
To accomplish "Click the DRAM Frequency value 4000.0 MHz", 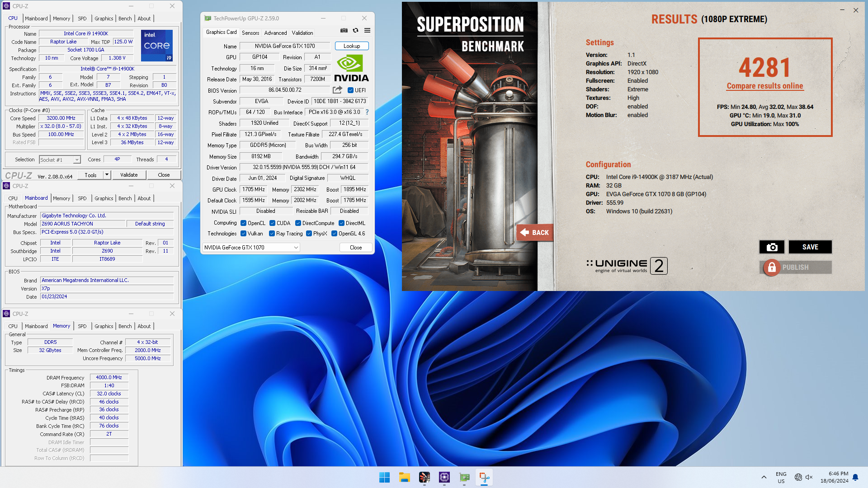I will 109,377.
